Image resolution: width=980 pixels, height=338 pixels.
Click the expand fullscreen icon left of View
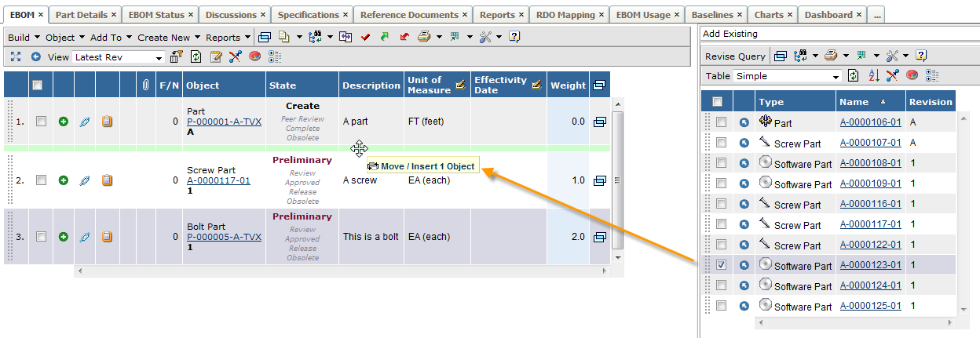(x=15, y=56)
